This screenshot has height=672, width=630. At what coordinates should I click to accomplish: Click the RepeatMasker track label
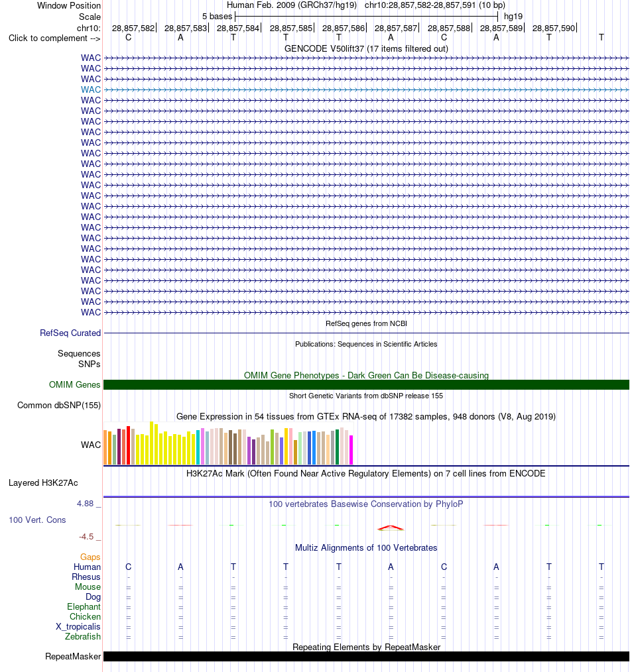click(73, 657)
